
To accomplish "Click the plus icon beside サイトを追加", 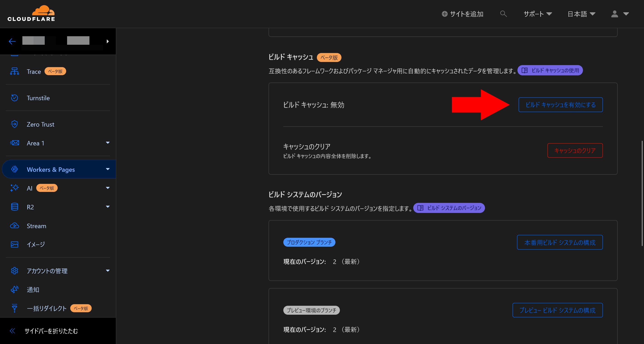I will pos(445,14).
